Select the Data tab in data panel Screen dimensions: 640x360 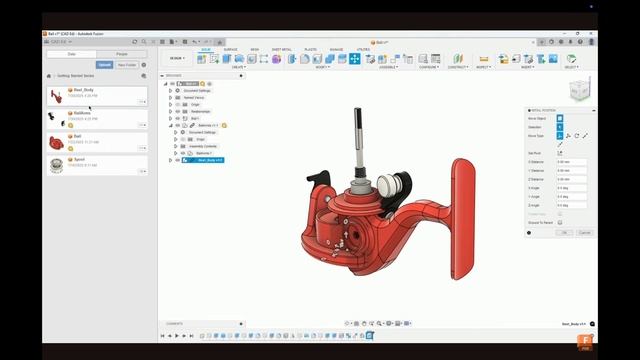click(x=71, y=54)
